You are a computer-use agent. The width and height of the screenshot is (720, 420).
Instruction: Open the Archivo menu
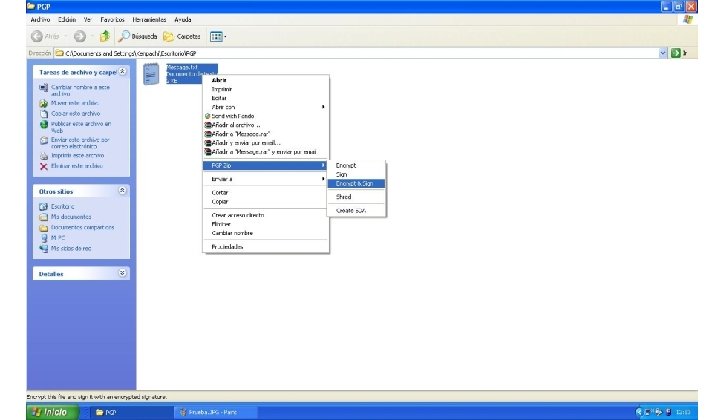pos(40,20)
